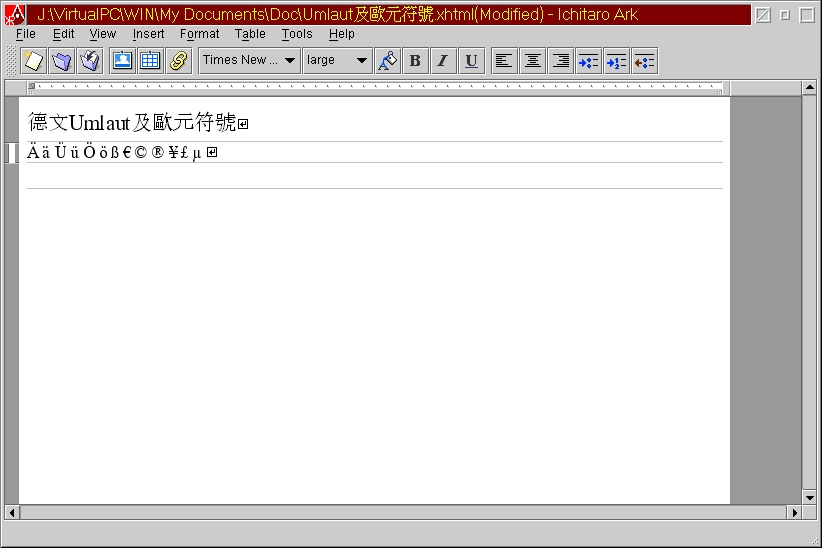
Task: Open the Tools menu
Action: (x=297, y=34)
